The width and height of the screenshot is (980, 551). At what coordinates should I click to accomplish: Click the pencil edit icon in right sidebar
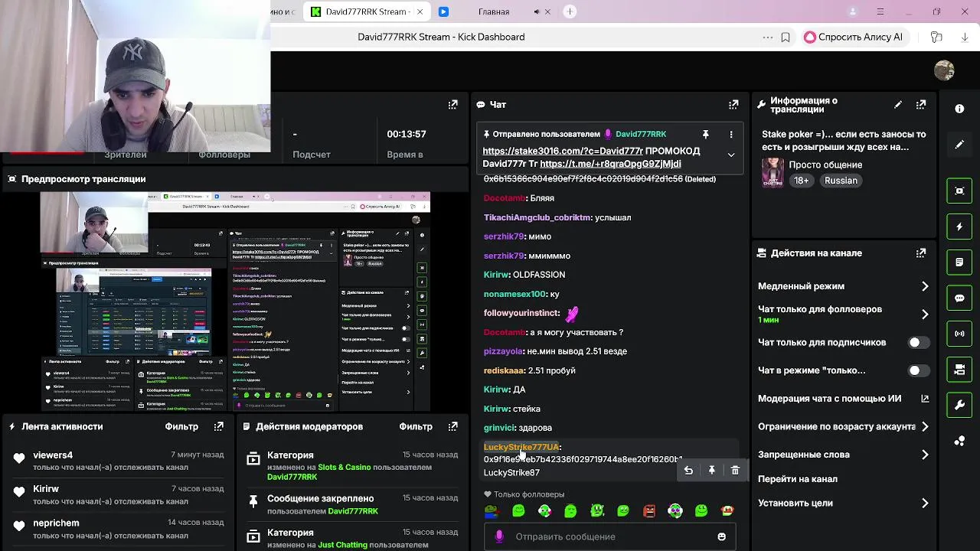(x=959, y=145)
